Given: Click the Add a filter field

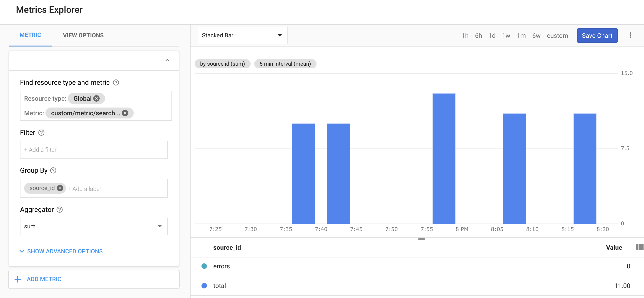Looking at the screenshot, I should coord(94,149).
